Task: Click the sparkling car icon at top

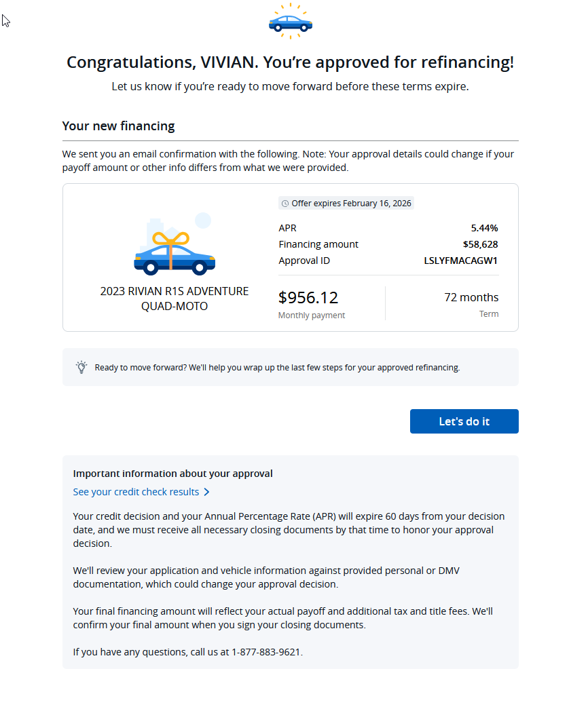Action: tap(290, 22)
